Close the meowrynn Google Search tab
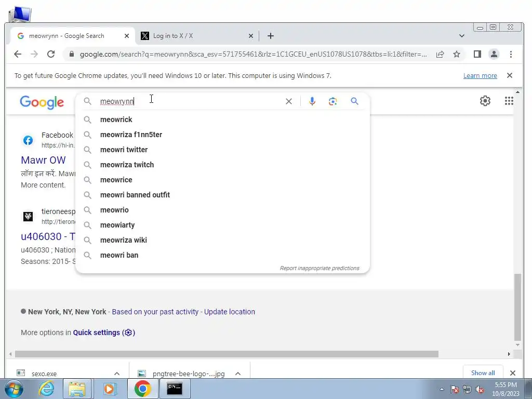Image resolution: width=532 pixels, height=399 pixels. [127, 36]
